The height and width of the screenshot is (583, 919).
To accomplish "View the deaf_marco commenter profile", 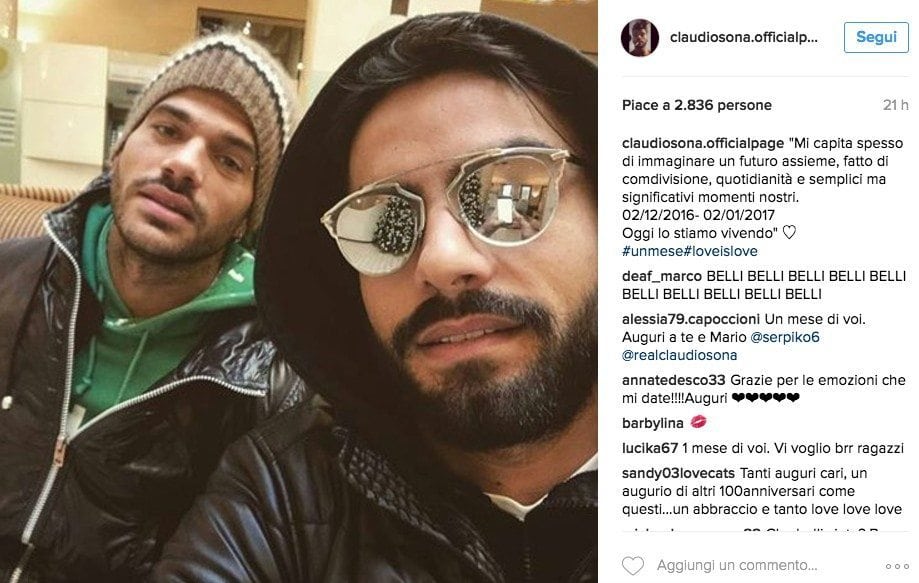I will (x=662, y=277).
